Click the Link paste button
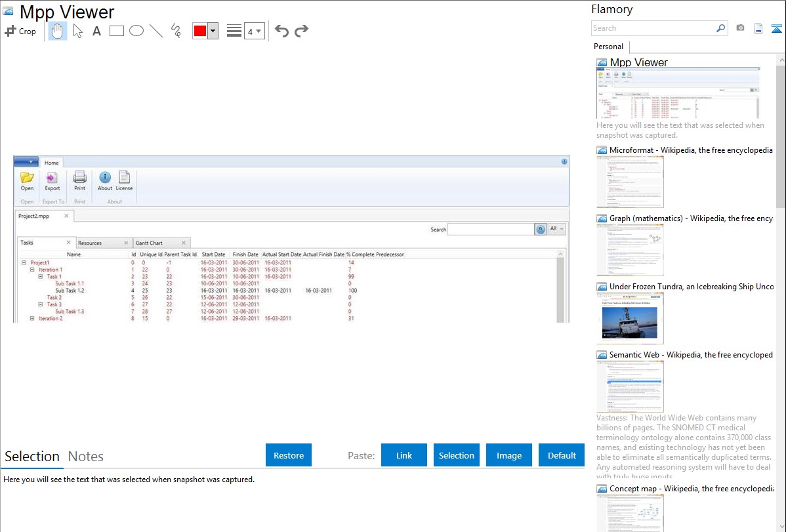The image size is (786, 532). tap(404, 455)
